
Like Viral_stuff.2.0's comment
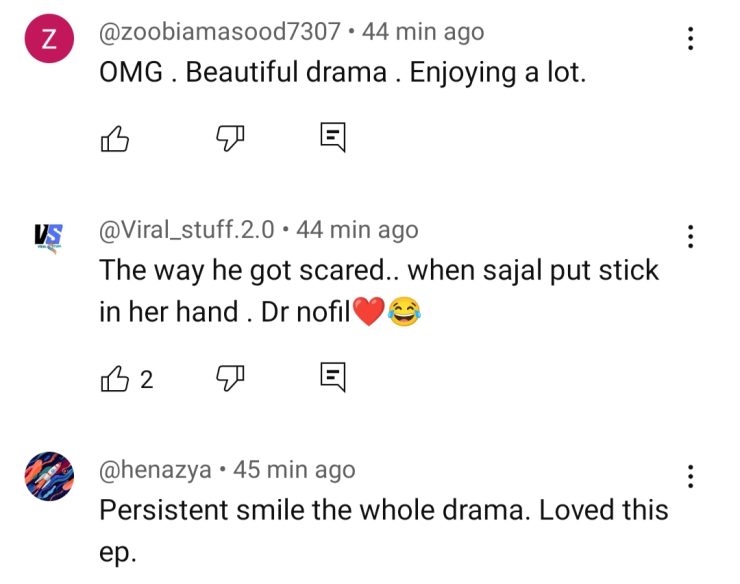116,378
